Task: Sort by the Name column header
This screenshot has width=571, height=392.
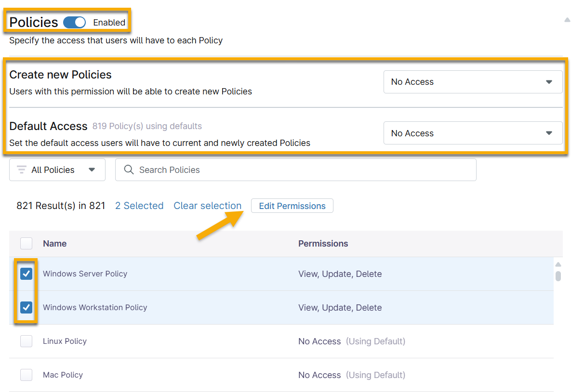Action: point(55,244)
